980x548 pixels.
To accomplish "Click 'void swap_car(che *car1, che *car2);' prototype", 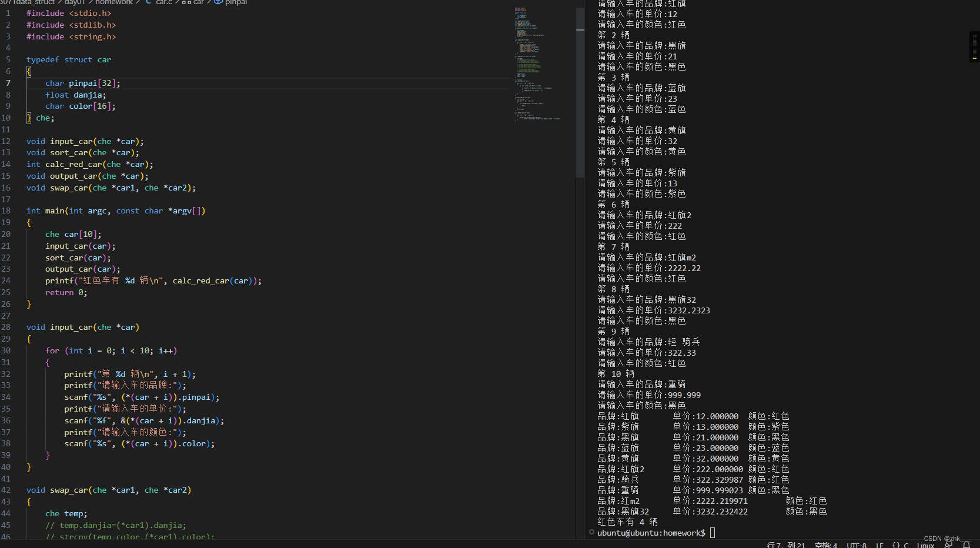I will point(111,188).
